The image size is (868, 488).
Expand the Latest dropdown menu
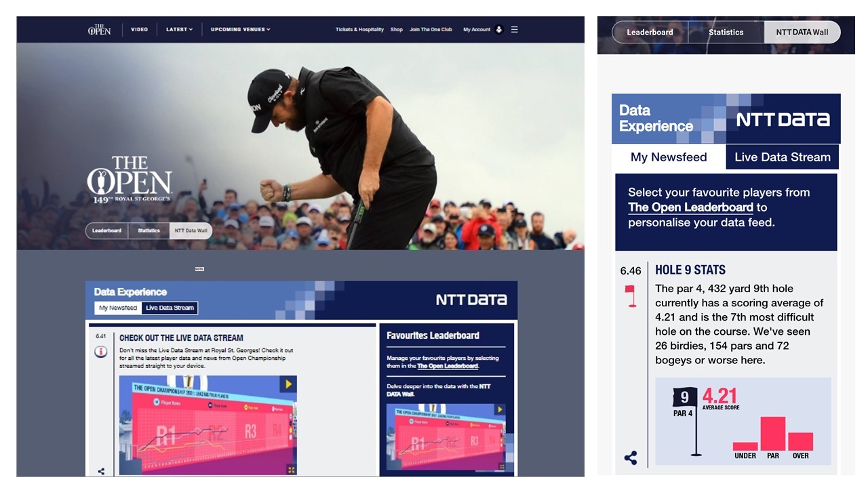(179, 30)
